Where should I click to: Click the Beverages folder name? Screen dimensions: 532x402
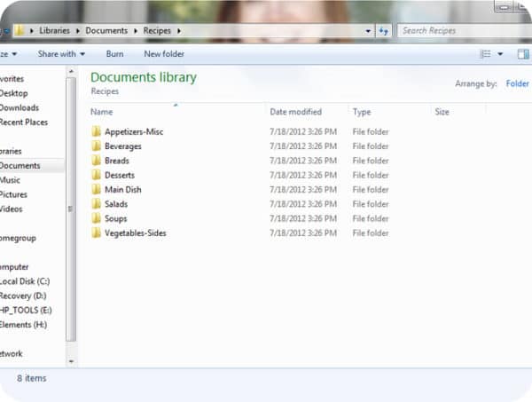(123, 146)
